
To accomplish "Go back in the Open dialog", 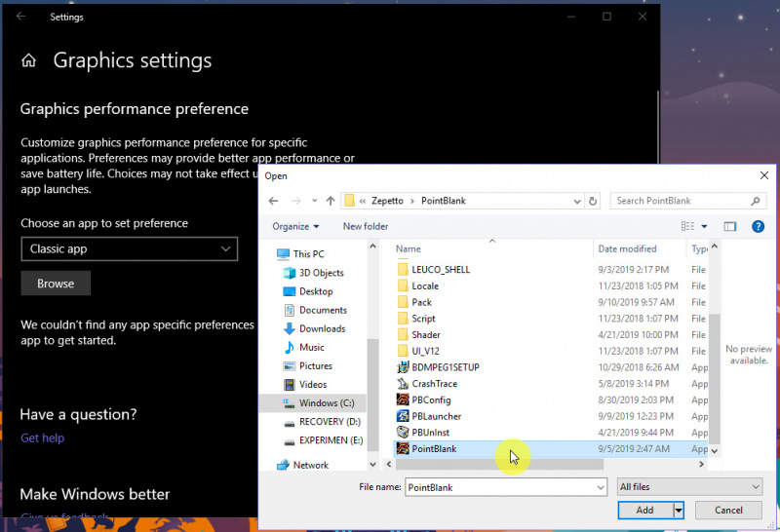I will pos(273,201).
